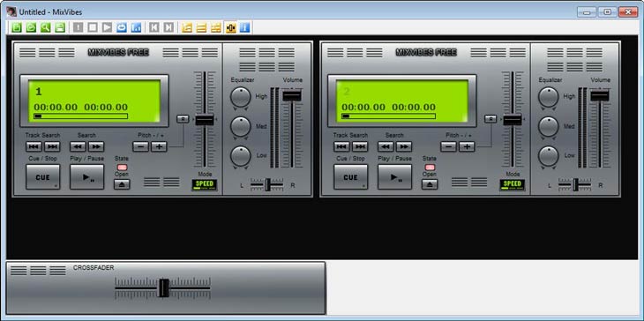The height and width of the screenshot is (321, 644).
Task: Toggle the SPEED mode button on deck 2
Action: click(513, 184)
